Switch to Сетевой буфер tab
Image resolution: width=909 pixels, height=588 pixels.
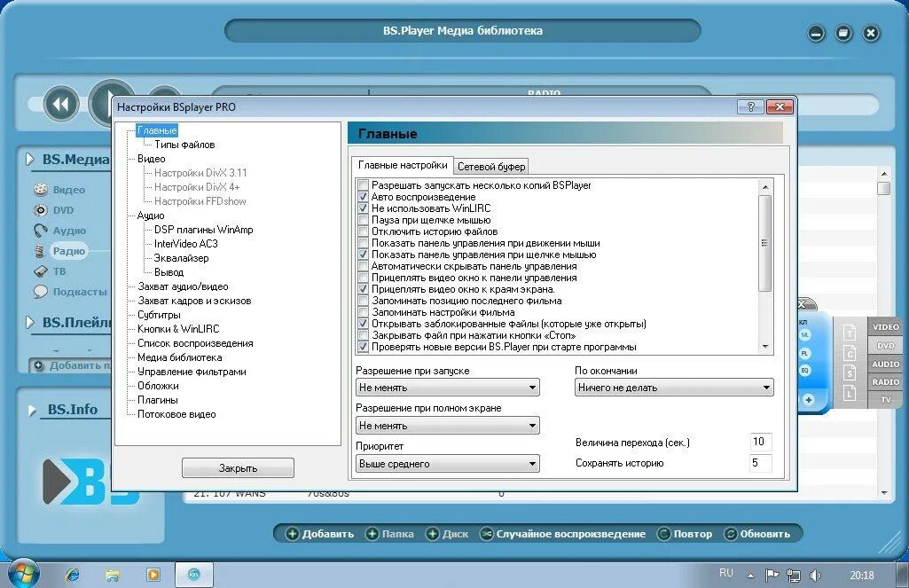click(x=491, y=167)
